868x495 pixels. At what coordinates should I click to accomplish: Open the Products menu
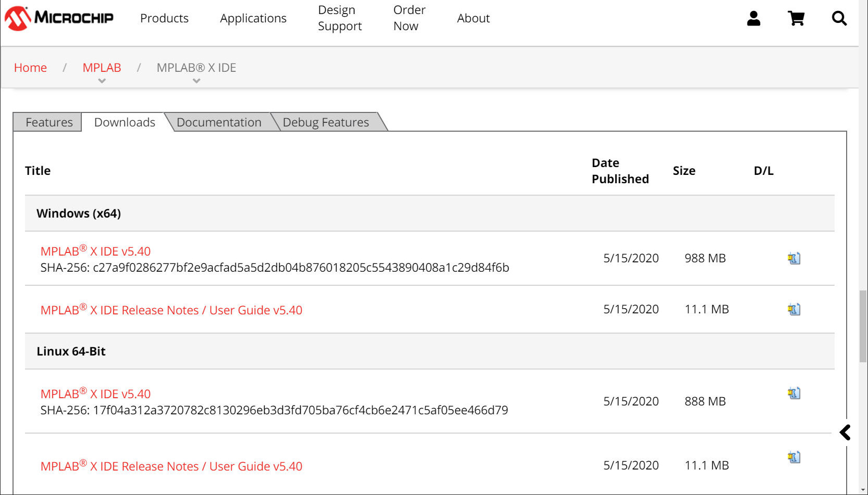164,18
